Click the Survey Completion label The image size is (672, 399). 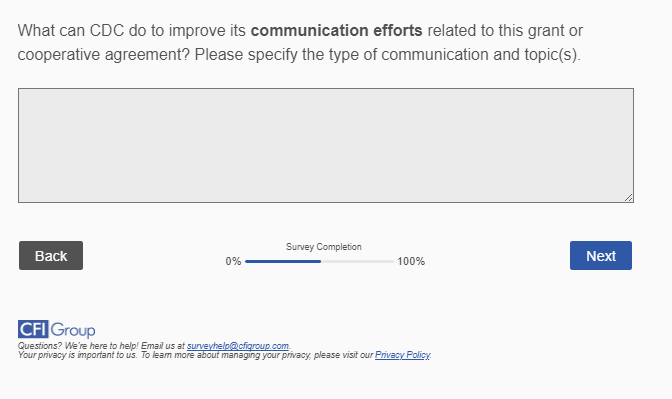click(324, 247)
